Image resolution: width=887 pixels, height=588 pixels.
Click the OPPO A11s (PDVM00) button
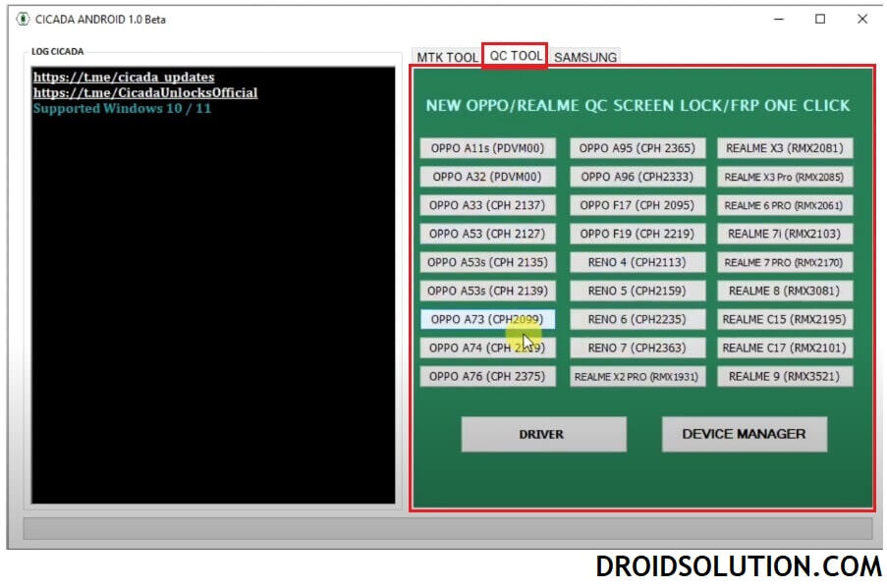coord(487,148)
